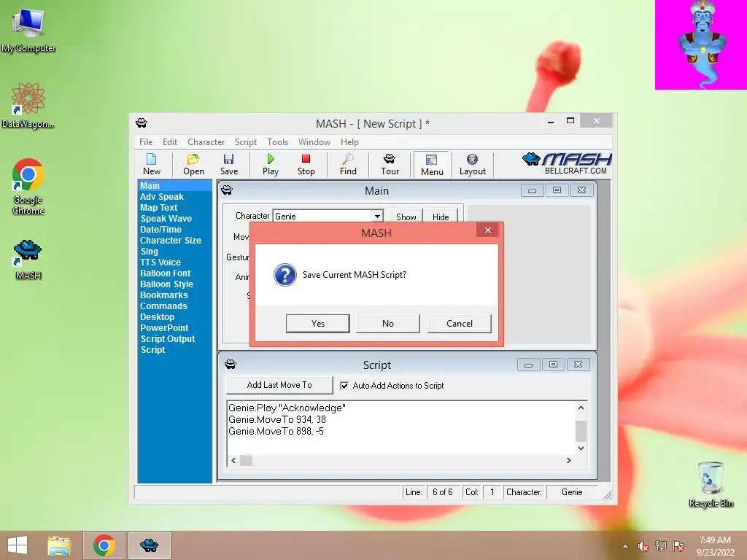747x560 pixels.
Task: Select the MASH desktop shortcut
Action: pyautogui.click(x=28, y=260)
